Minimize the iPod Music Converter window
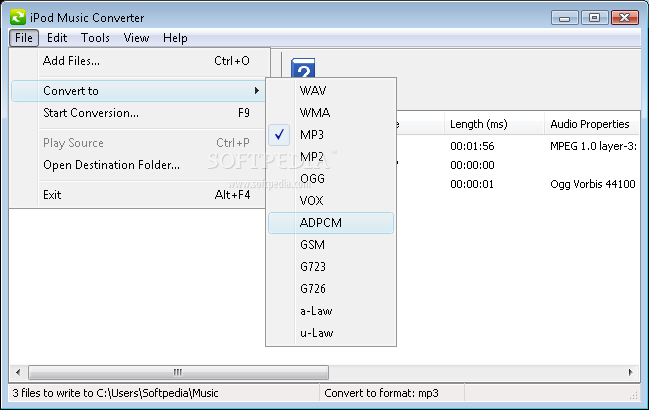The height and width of the screenshot is (410, 649). 565,18
